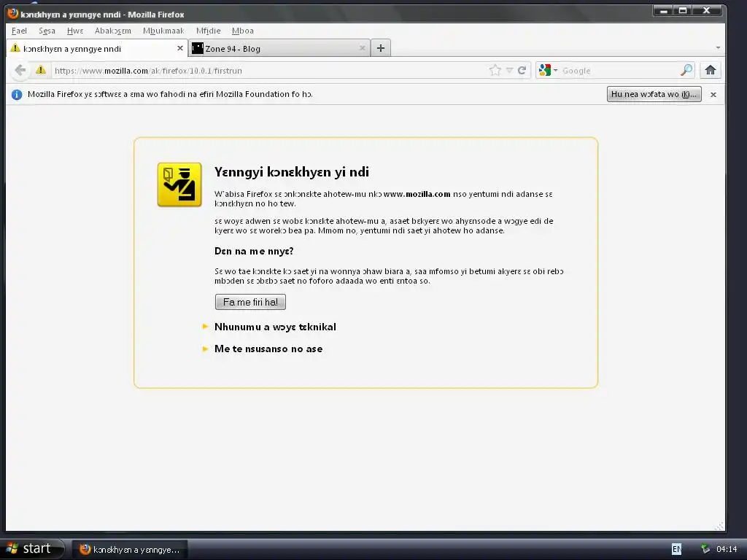Click the network tray icon

coord(705,549)
